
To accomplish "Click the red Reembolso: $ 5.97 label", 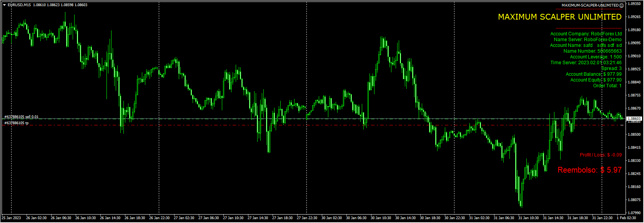I will pyautogui.click(x=589, y=170).
